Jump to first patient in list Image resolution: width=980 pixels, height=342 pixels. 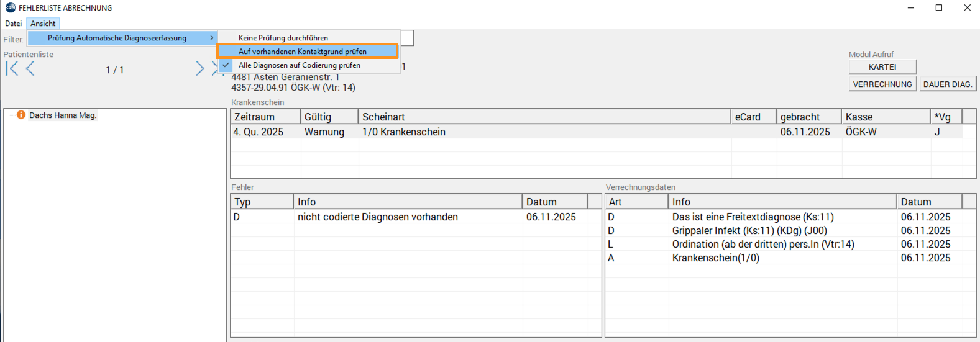12,69
